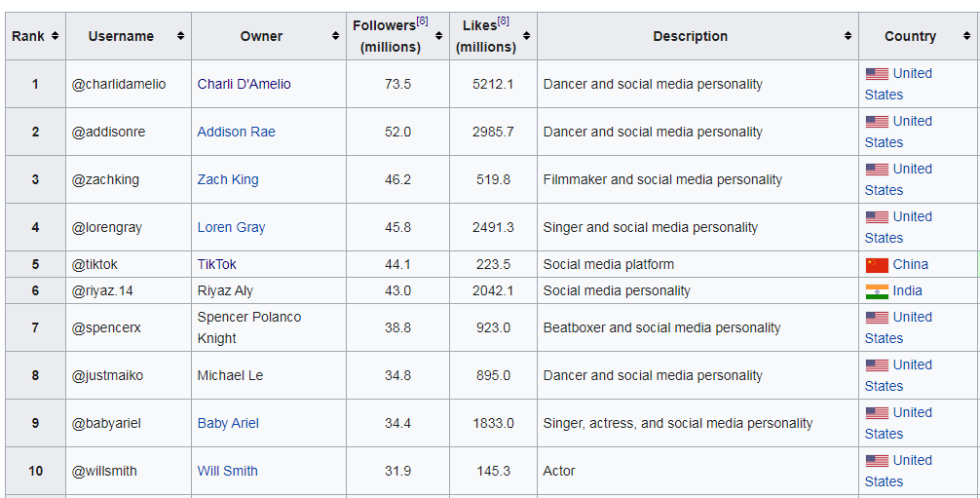
Task: Open the Zach King link
Action: (228, 179)
